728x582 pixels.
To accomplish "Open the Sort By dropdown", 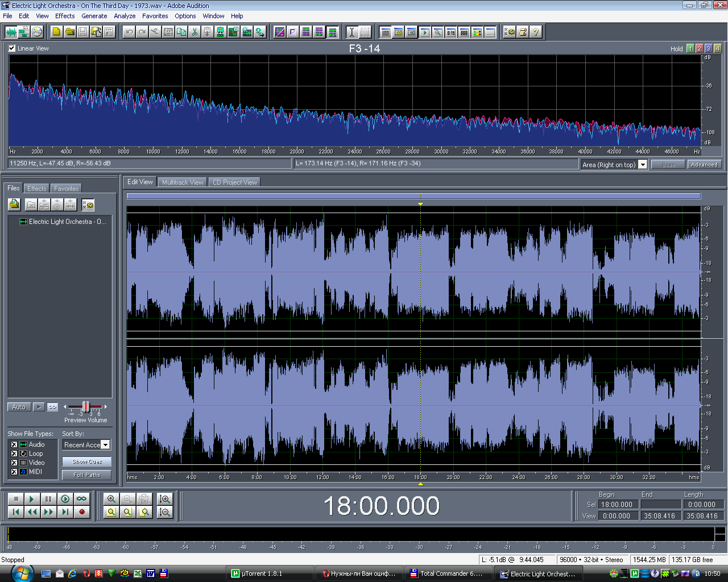I will coord(105,445).
